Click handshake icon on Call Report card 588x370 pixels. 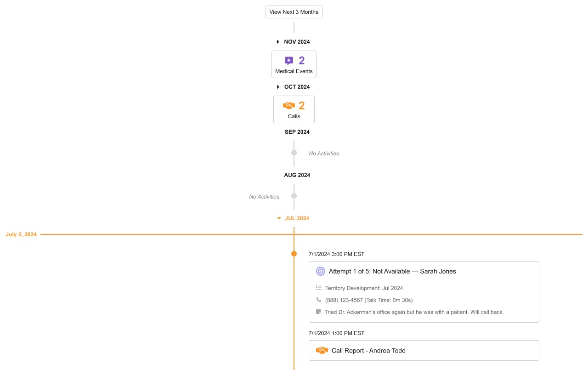pyautogui.click(x=322, y=351)
